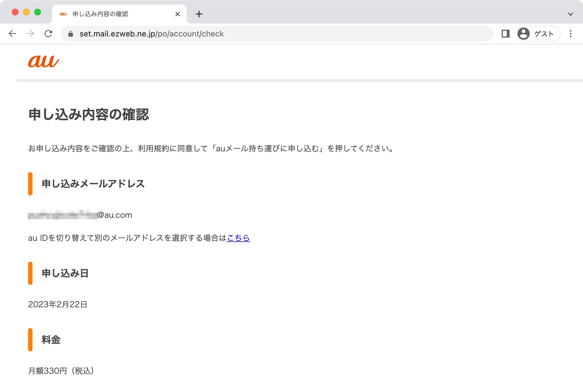Image resolution: width=583 pixels, height=392 pixels.
Task: Go forward with the browser forward arrow
Action: (30, 34)
